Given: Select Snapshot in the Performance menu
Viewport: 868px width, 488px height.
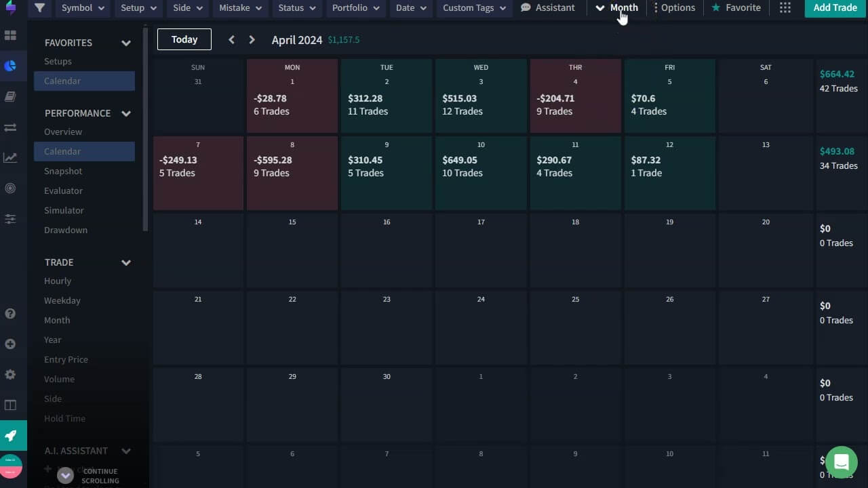Looking at the screenshot, I should click(x=63, y=171).
